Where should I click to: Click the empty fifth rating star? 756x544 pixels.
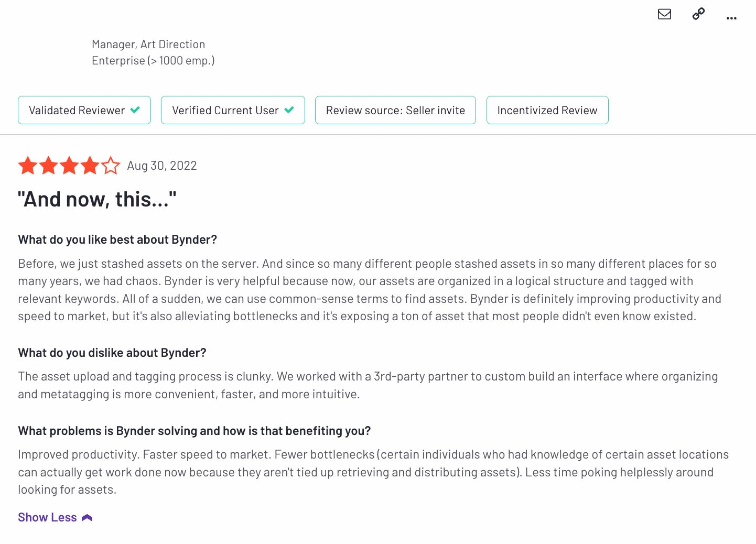click(111, 166)
